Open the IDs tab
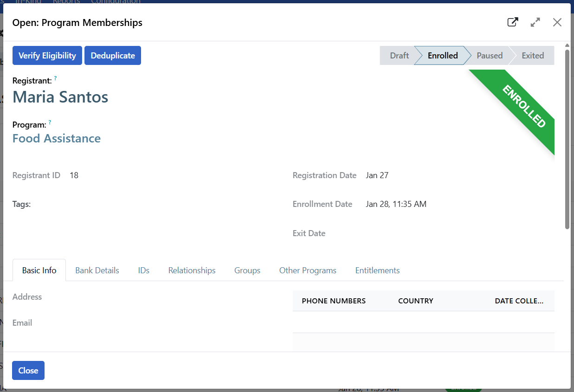 (143, 270)
